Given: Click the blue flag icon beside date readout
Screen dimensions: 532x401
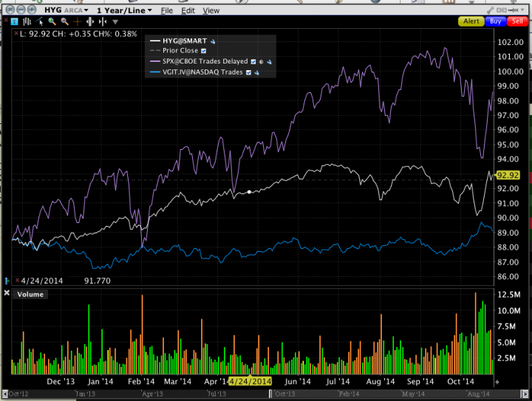Looking at the screenshot, I should point(7,281).
